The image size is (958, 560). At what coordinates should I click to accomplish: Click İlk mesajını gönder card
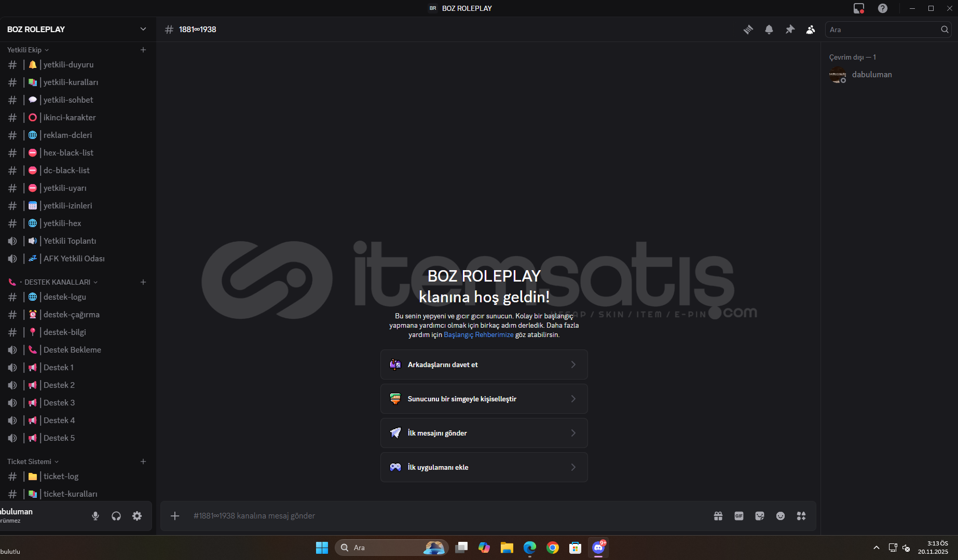(x=484, y=433)
